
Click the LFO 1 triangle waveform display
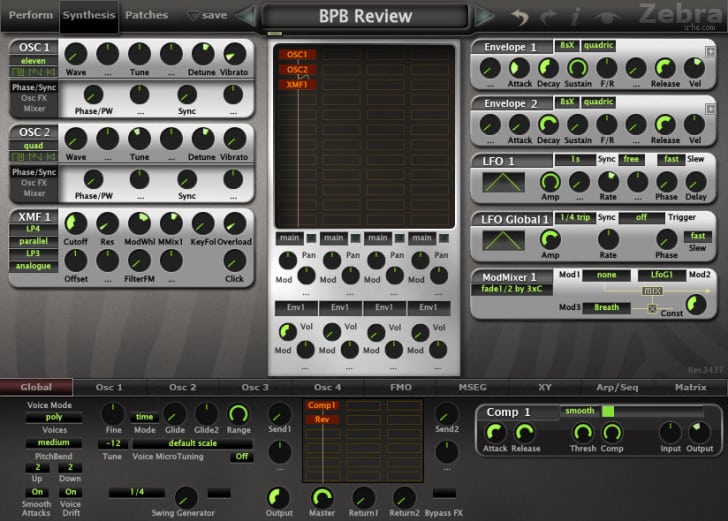(x=503, y=182)
